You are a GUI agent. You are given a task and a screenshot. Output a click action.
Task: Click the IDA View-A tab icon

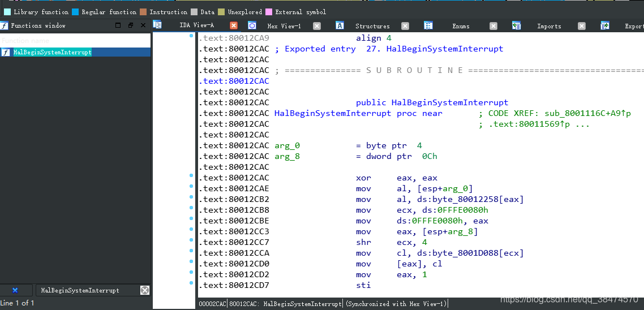coord(157,25)
